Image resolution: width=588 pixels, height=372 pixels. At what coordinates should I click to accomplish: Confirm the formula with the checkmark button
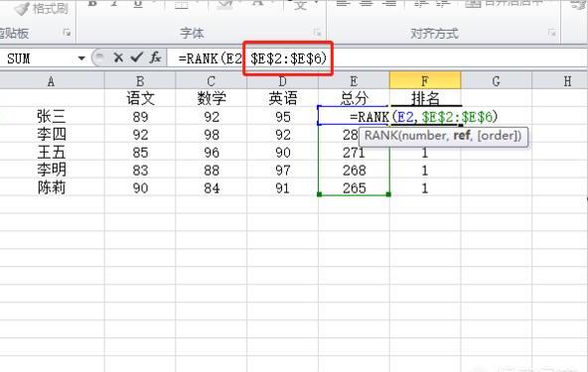click(x=136, y=58)
